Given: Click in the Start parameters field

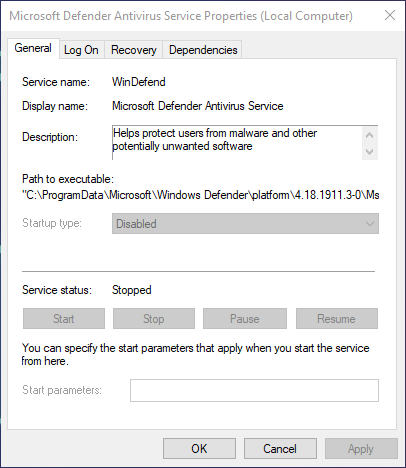Looking at the screenshot, I should [254, 390].
